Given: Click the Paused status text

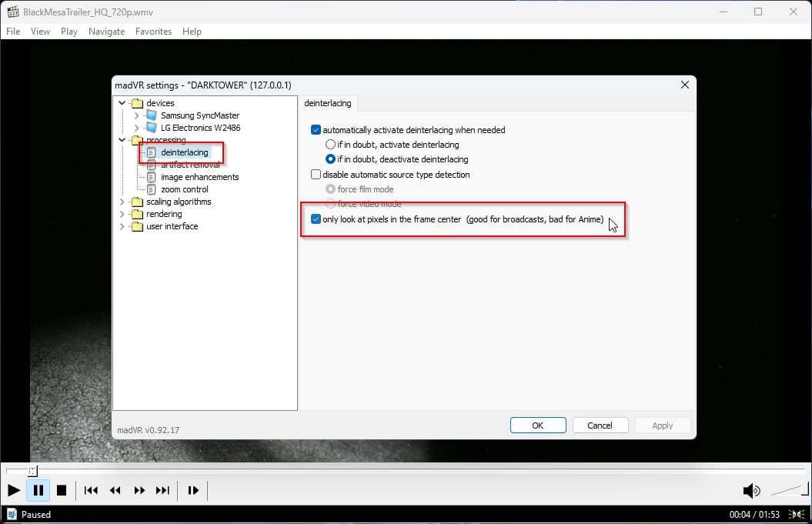Looking at the screenshot, I should pyautogui.click(x=36, y=514).
